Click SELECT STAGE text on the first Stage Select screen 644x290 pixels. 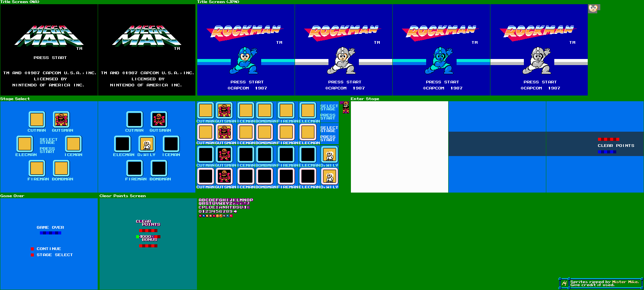[49, 141]
